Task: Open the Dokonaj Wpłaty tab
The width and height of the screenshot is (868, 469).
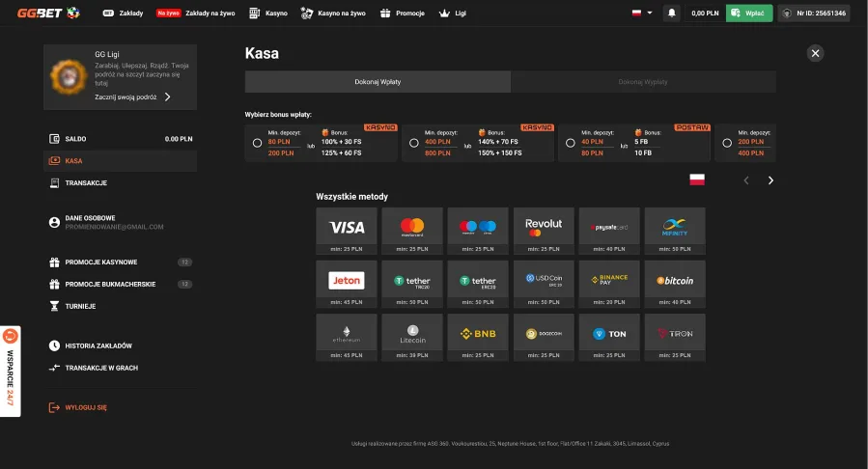Action: coord(378,82)
